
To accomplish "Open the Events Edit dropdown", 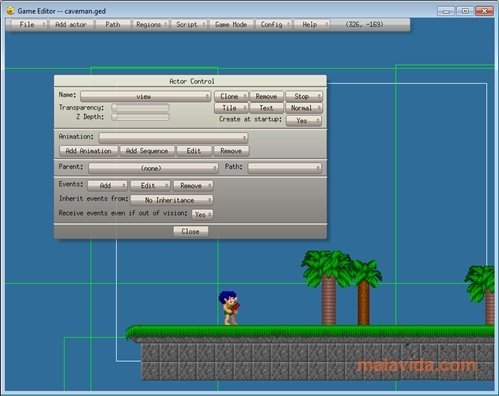I will (x=150, y=186).
